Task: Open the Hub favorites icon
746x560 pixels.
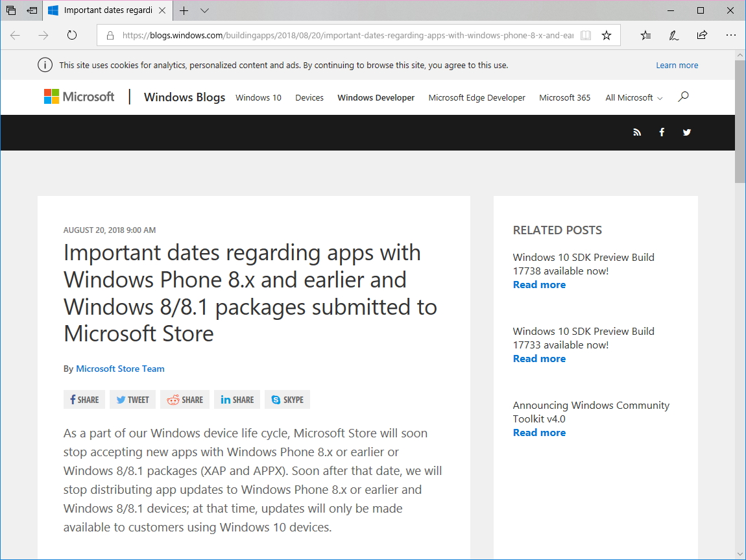Action: (x=645, y=36)
